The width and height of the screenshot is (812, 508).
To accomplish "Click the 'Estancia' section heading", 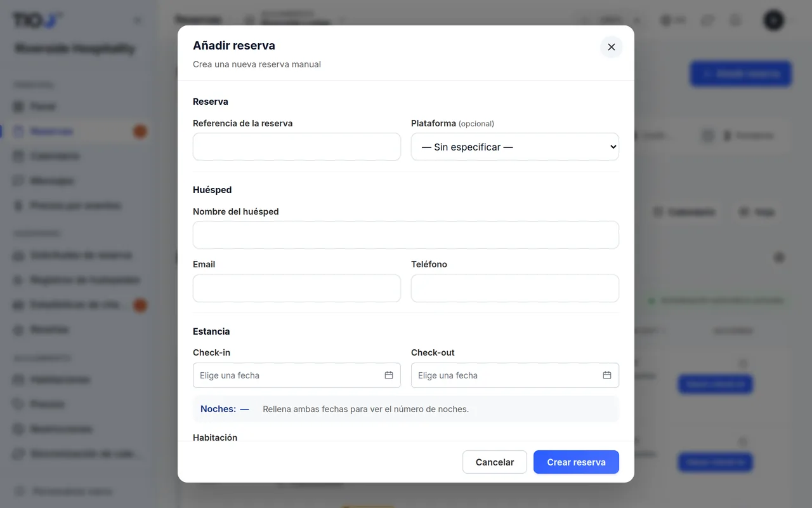I will click(211, 331).
